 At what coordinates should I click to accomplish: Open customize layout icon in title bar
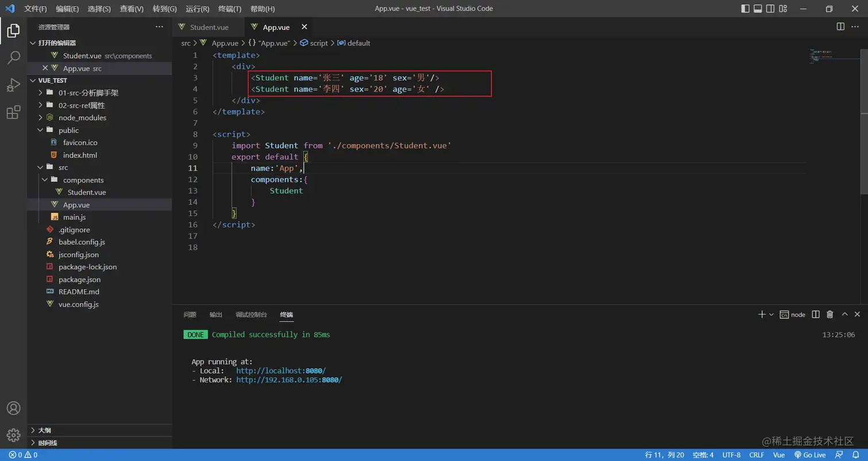click(784, 9)
